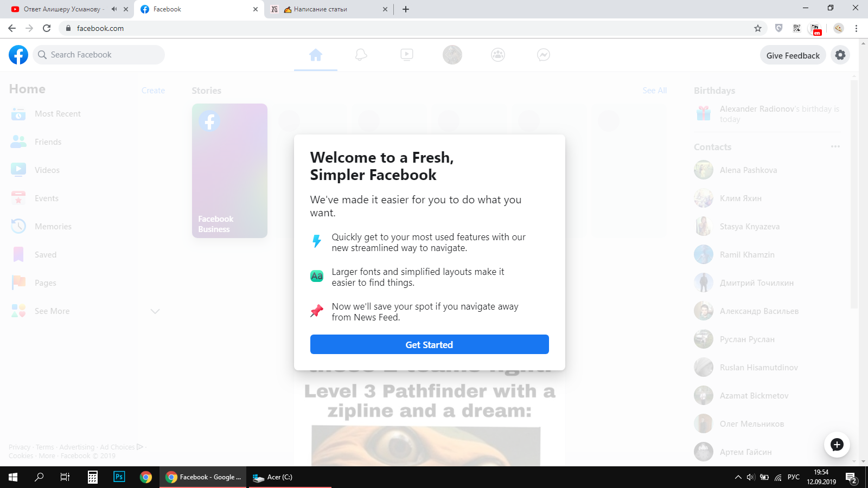This screenshot has width=868, height=488.
Task: Open the Action Center notifications icon
Action: pos(851,478)
